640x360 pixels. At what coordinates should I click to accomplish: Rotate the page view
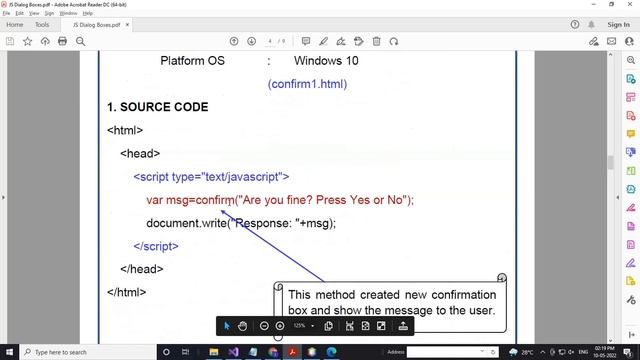point(394,41)
